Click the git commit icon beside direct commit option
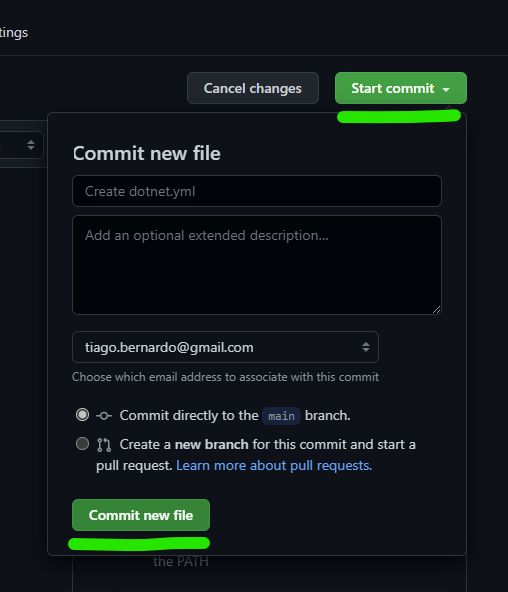This screenshot has height=592, width=508. point(104,416)
